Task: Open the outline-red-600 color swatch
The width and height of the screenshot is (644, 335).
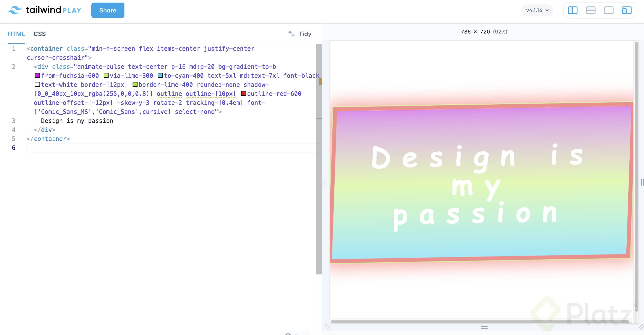Action: tap(243, 93)
